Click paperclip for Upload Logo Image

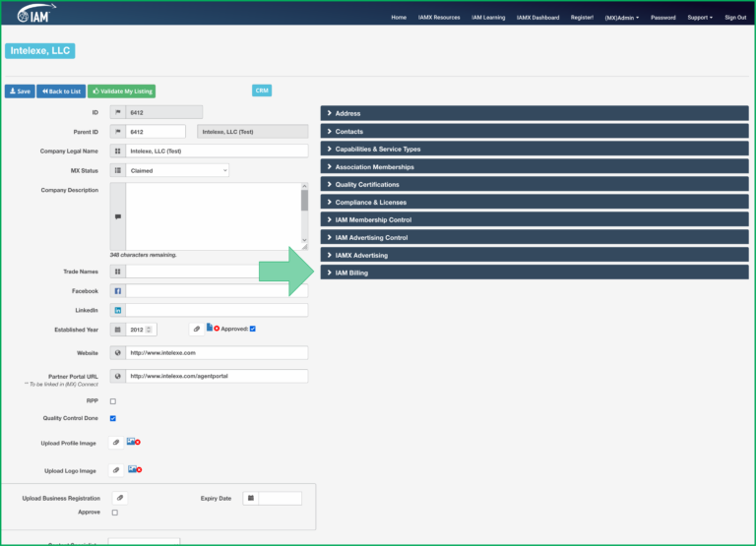pyautogui.click(x=116, y=470)
